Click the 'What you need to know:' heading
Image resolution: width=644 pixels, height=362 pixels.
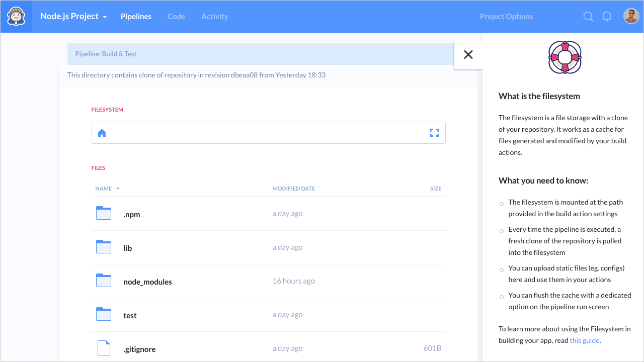[543, 180]
